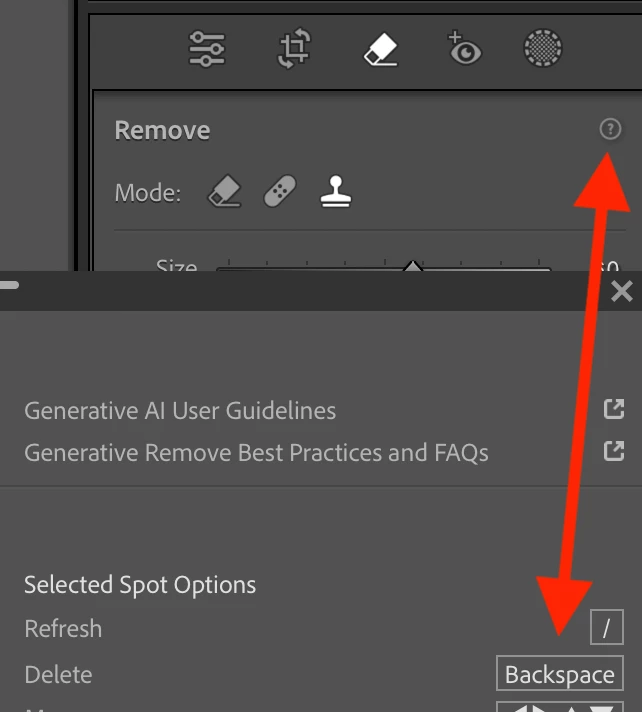642x712 pixels.
Task: Click the Selected Spot Options heading
Action: (140, 585)
